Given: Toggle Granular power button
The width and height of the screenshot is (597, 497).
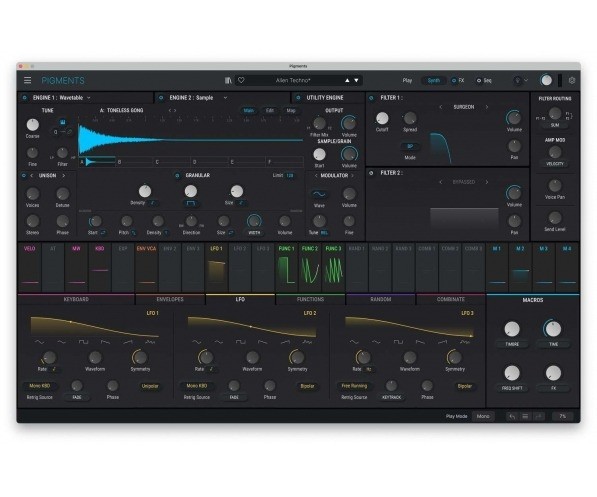Looking at the screenshot, I should (177, 176).
